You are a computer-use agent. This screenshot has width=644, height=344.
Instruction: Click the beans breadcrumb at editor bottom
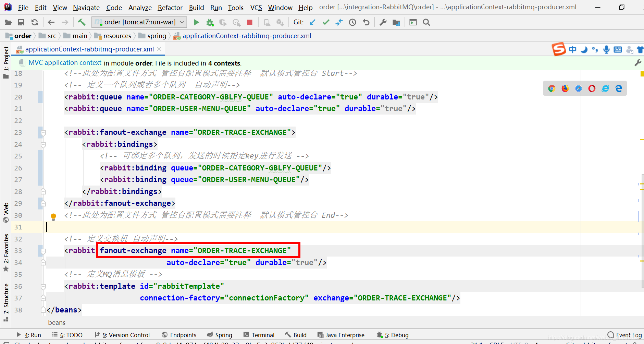pos(57,322)
